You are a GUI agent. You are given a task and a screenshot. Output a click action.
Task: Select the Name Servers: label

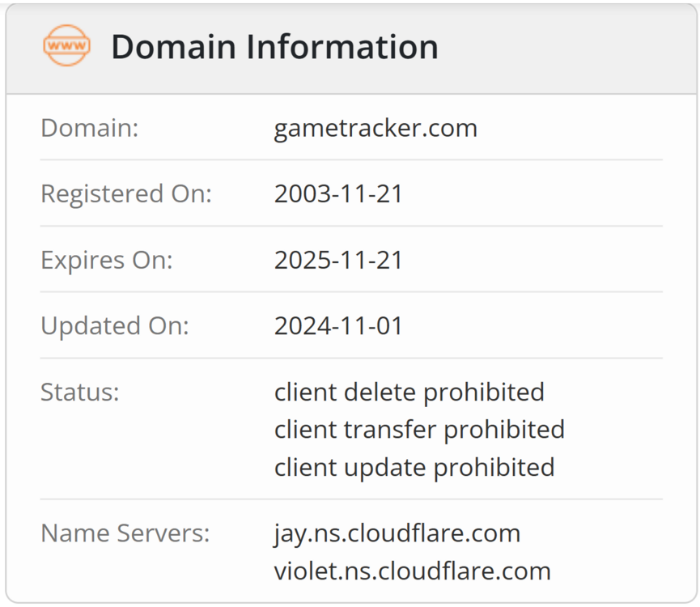point(125,533)
